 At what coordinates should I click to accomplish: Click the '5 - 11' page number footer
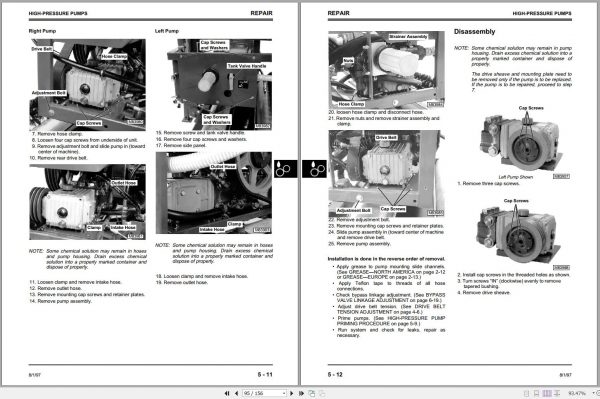click(265, 375)
